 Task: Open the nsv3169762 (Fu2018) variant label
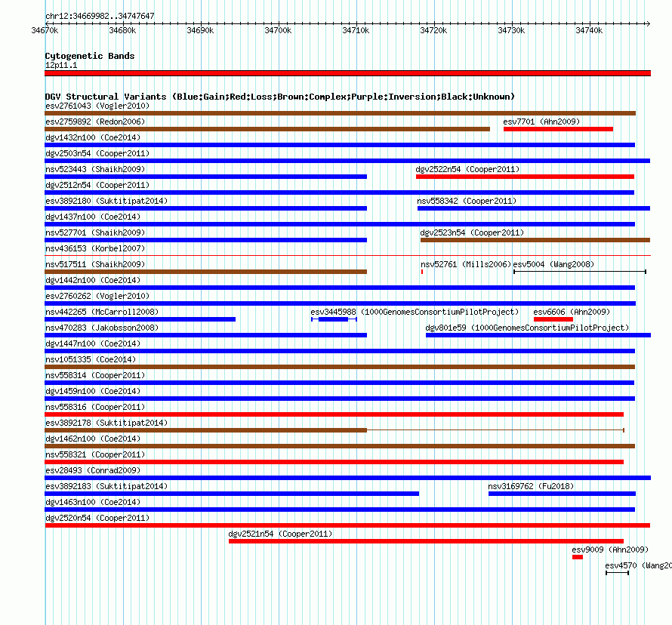[531, 486]
